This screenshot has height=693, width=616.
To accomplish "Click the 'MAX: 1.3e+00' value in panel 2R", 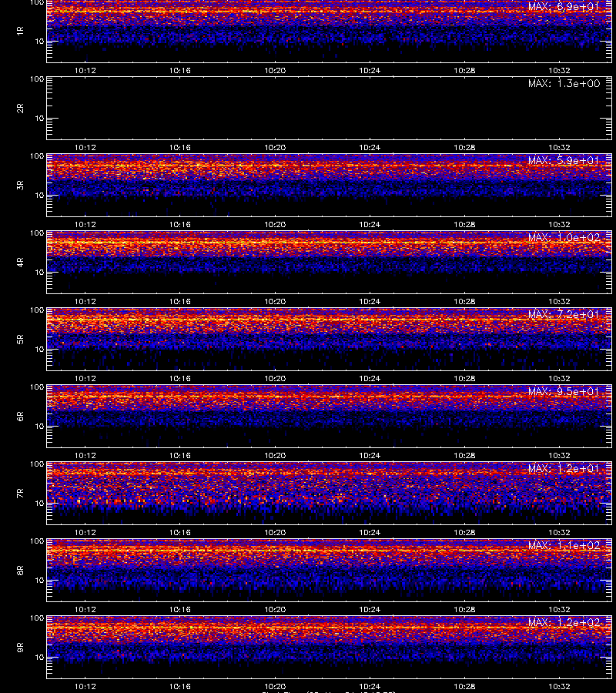I will (564, 83).
